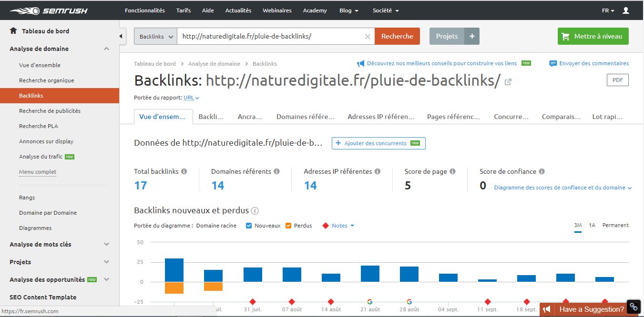
Task: Click the megaphone icon before the backlinks tips link
Action: (x=361, y=63)
